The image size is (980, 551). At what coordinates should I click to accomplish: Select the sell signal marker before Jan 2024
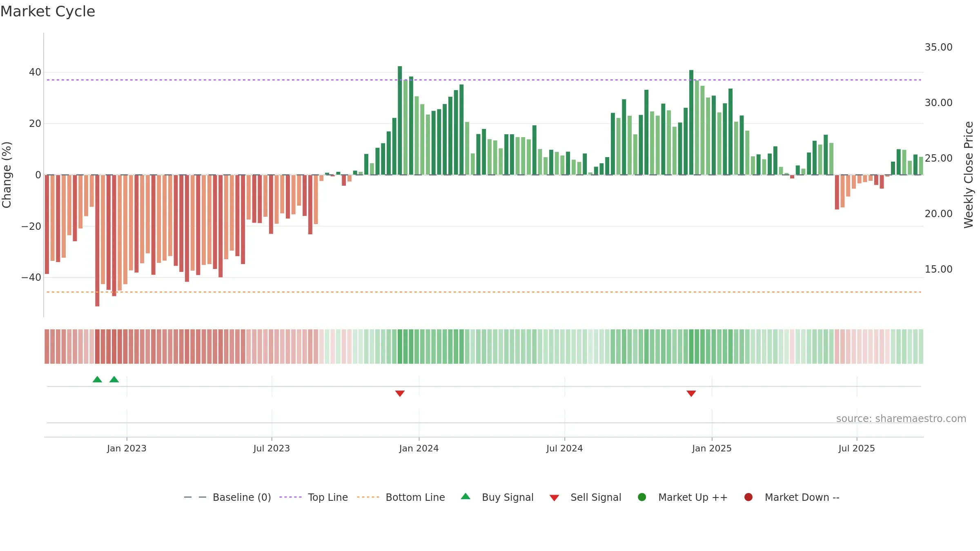[400, 393]
